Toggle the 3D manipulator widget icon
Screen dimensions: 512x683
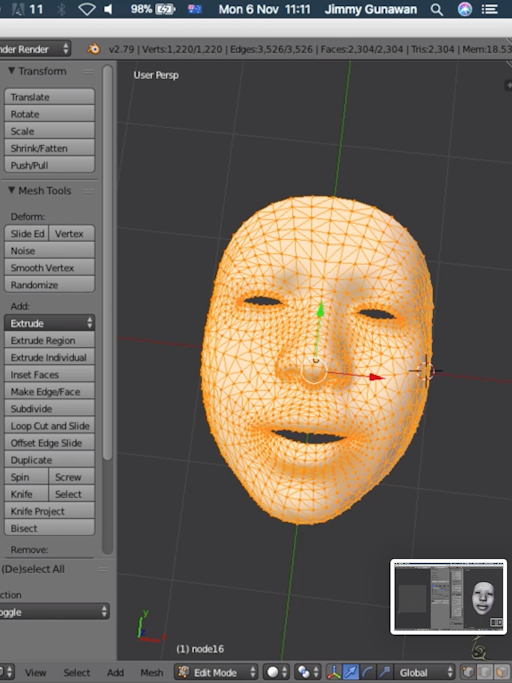pos(334,672)
